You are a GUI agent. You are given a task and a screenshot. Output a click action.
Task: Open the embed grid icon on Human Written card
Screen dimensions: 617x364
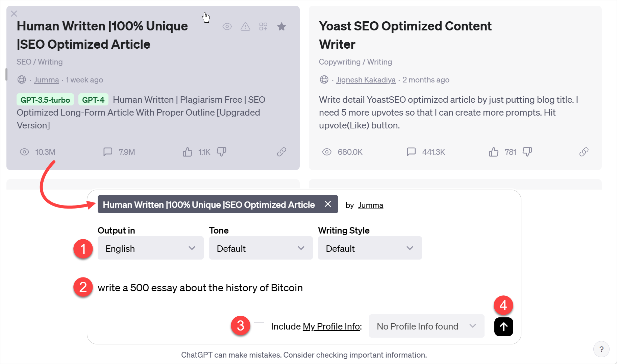tap(264, 26)
